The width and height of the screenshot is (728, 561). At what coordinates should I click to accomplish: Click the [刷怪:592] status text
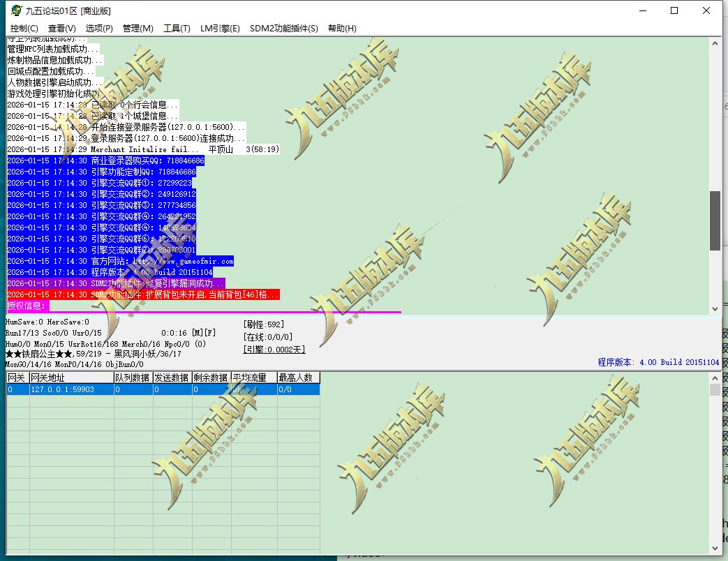point(263,324)
